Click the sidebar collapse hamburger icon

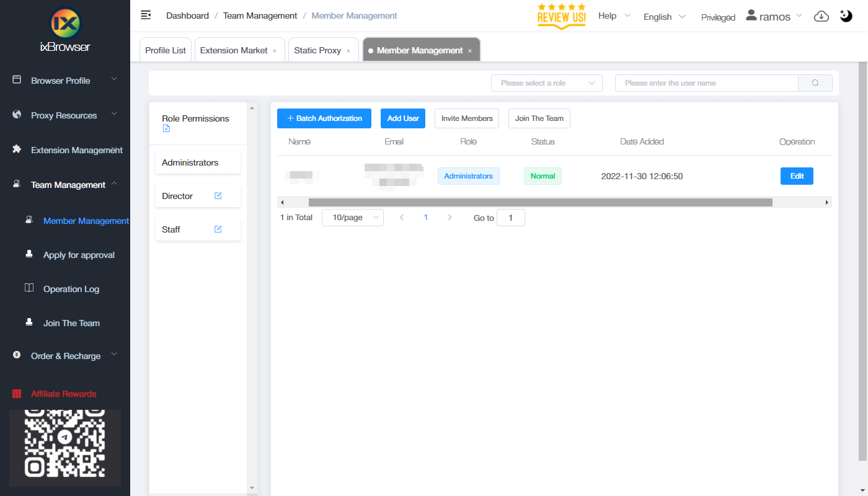click(x=146, y=15)
